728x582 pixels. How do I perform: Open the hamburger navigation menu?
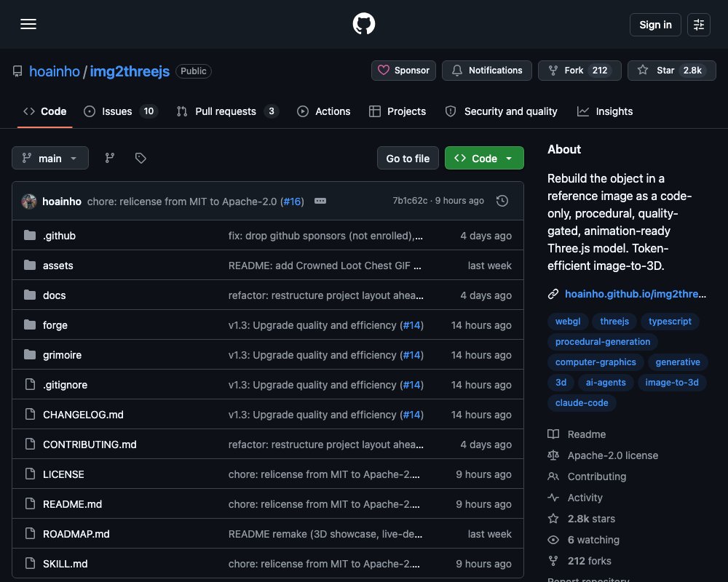point(28,24)
